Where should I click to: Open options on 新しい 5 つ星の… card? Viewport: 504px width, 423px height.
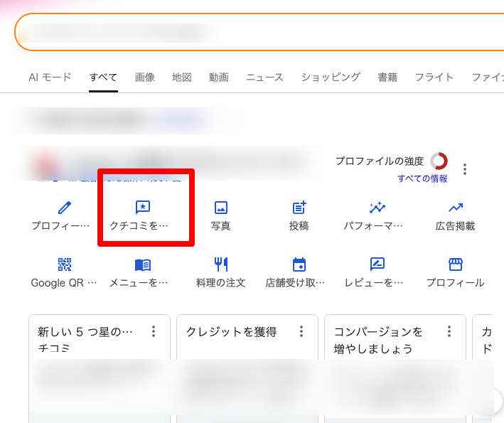tap(154, 331)
